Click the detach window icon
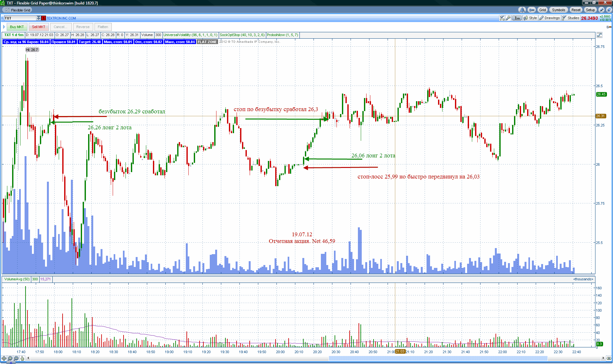The image size is (613, 364). click(609, 10)
